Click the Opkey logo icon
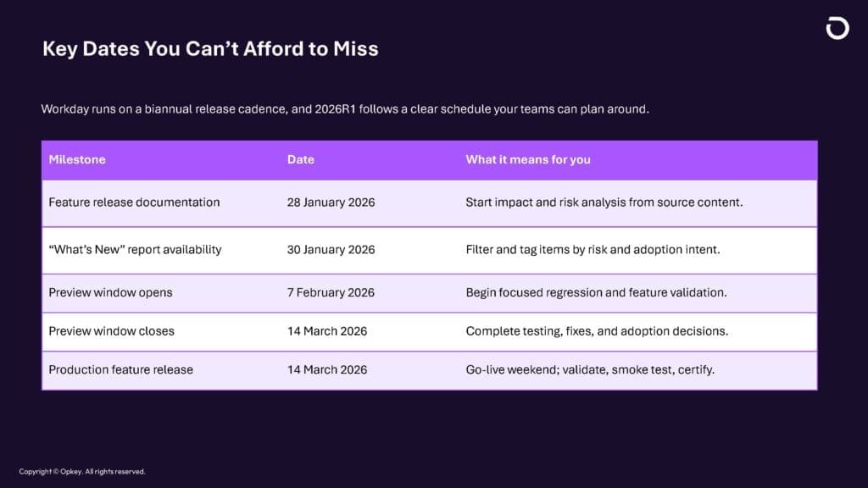The image size is (868, 488). pyautogui.click(x=837, y=29)
